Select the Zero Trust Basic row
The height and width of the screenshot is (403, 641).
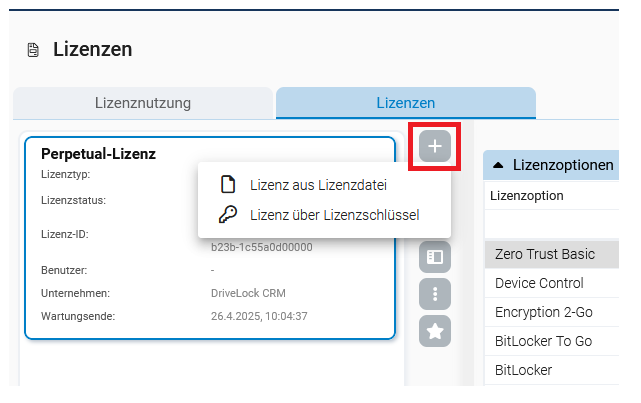point(545,255)
